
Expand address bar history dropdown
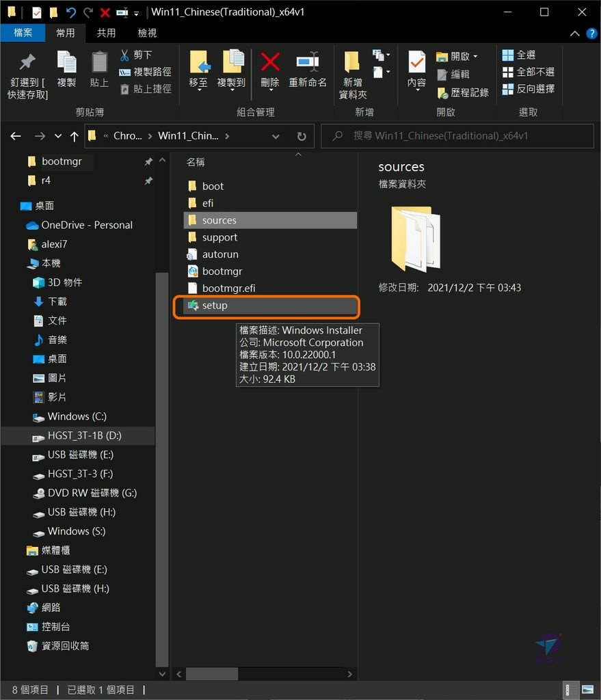click(x=276, y=136)
